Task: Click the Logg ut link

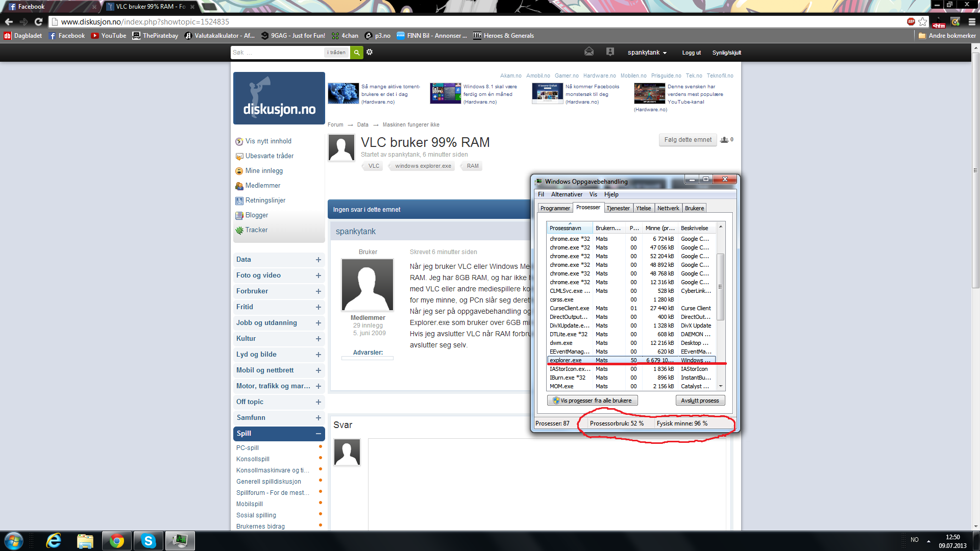Action: pos(691,53)
